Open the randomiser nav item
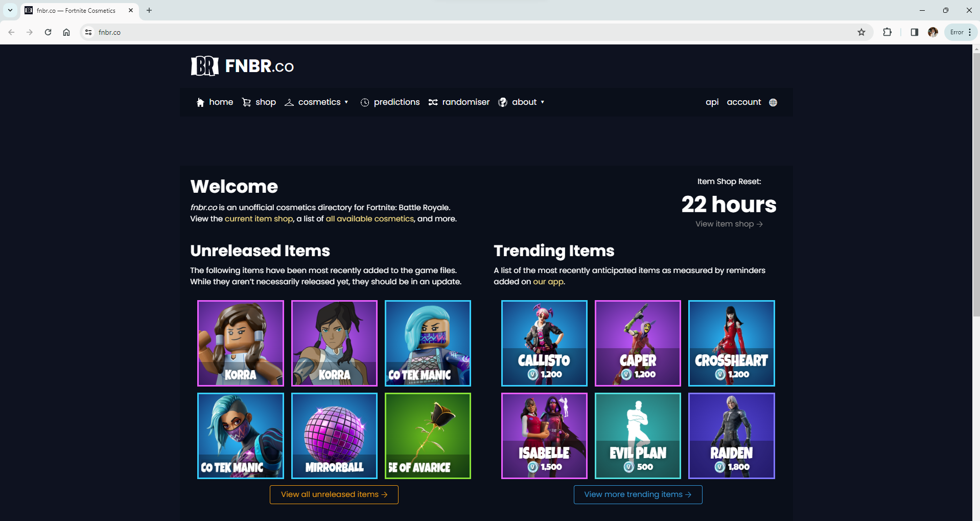 tap(459, 102)
